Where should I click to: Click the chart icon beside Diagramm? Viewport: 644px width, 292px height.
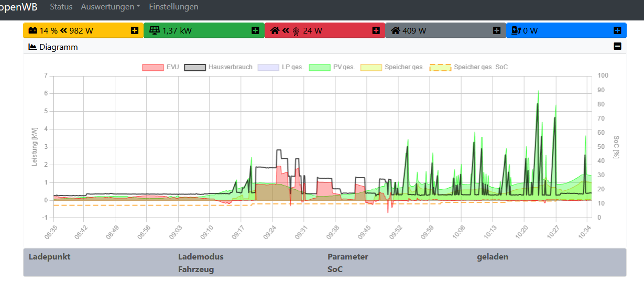tap(32, 47)
